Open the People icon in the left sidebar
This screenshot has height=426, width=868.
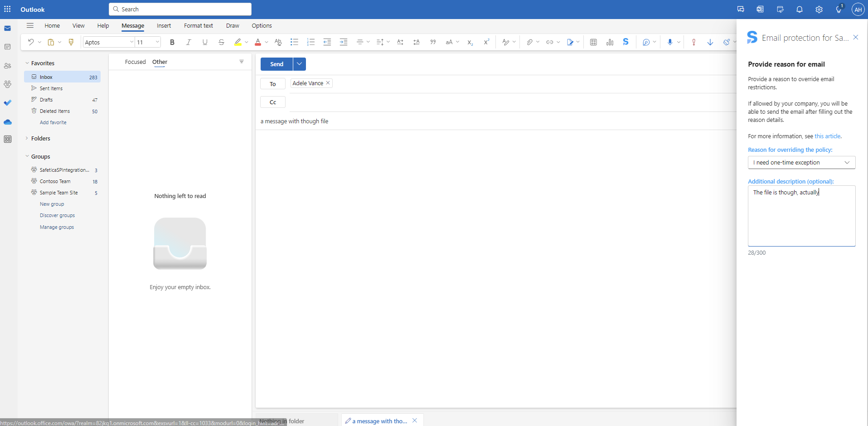pyautogui.click(x=8, y=66)
